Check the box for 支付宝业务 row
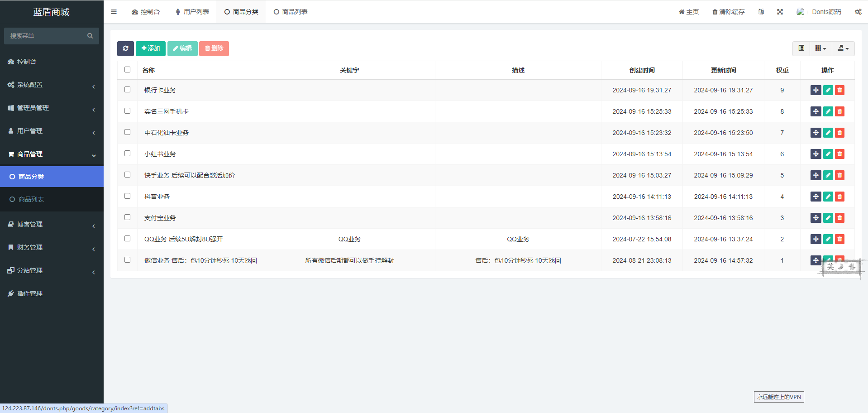This screenshot has width=868, height=413. (127, 217)
